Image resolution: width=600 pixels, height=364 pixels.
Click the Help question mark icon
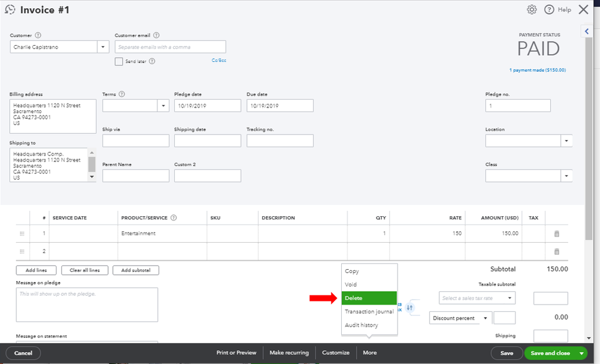coord(549,10)
